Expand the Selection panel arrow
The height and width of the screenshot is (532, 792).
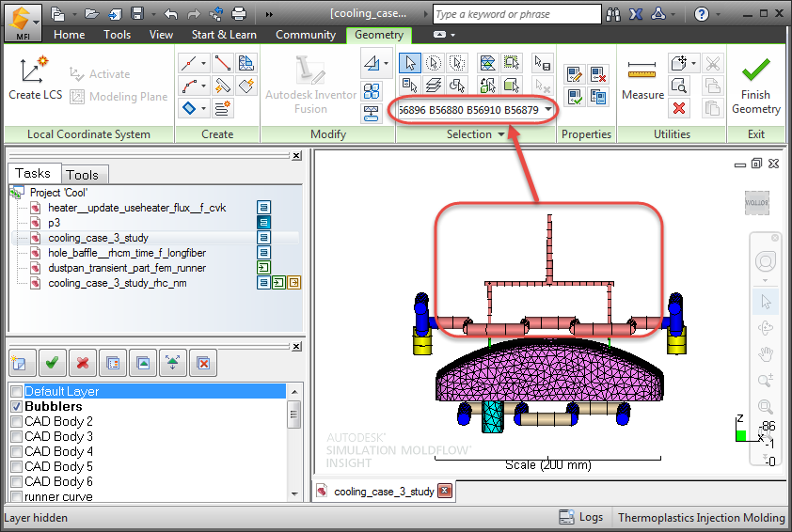501,134
